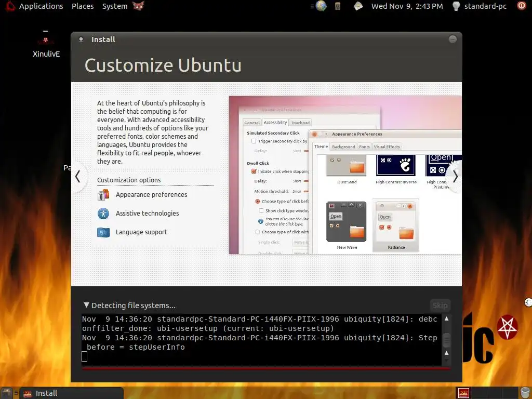Open the calendar from the Wed Nov 9 clock
532x399 pixels.
pos(407,6)
